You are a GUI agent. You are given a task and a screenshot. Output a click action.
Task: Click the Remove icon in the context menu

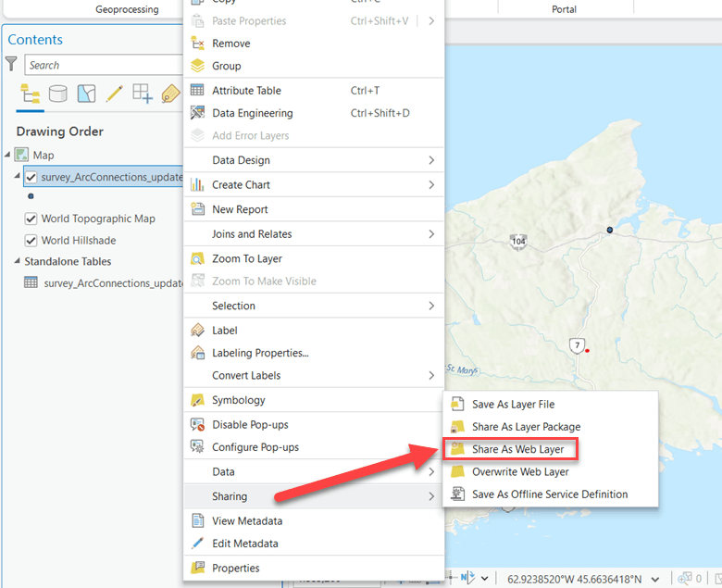pos(197,44)
